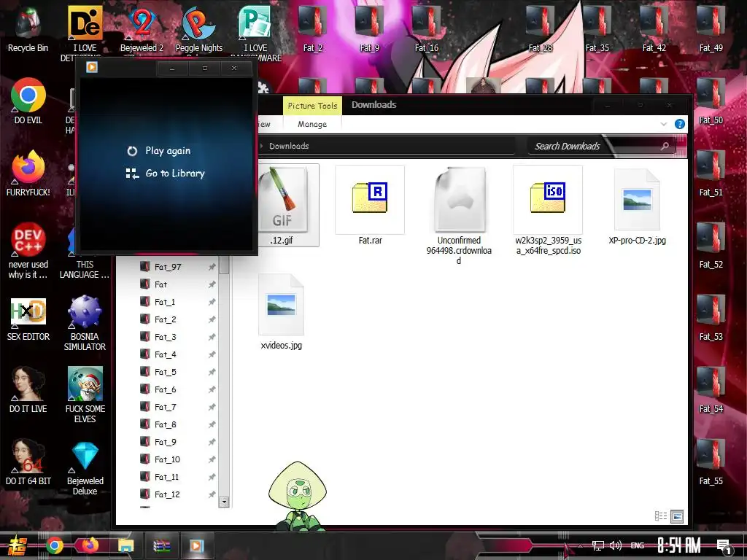Unpin Fat_11 using its pin icon
747x560 pixels.
pyautogui.click(x=212, y=477)
